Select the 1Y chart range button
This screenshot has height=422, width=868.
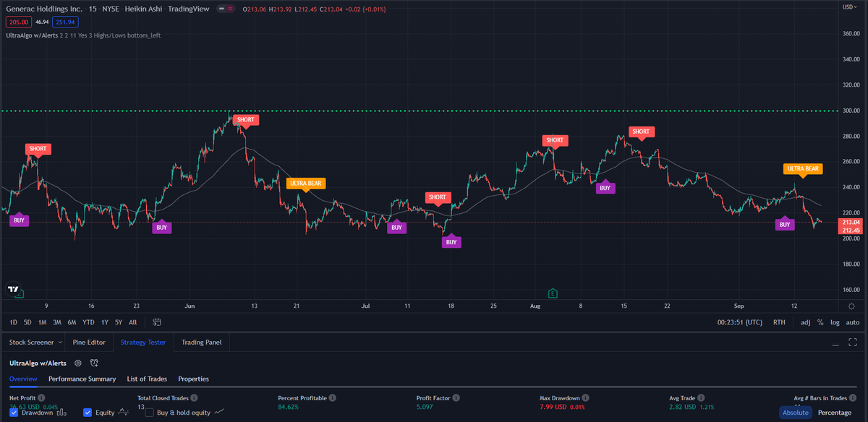pos(104,322)
